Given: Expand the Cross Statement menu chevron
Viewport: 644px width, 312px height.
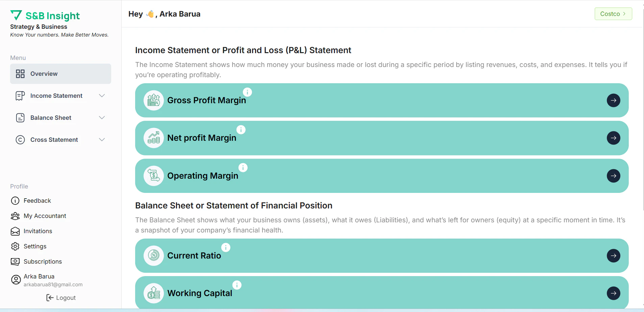Looking at the screenshot, I should click(x=102, y=140).
